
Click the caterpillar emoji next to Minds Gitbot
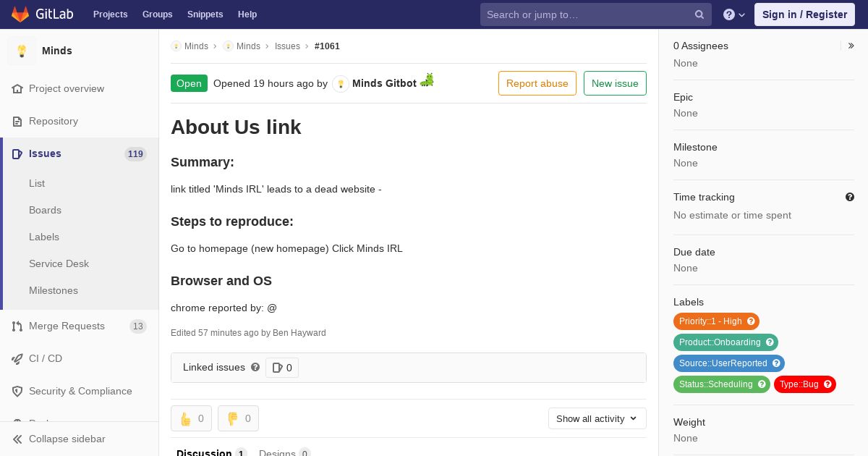tap(427, 80)
